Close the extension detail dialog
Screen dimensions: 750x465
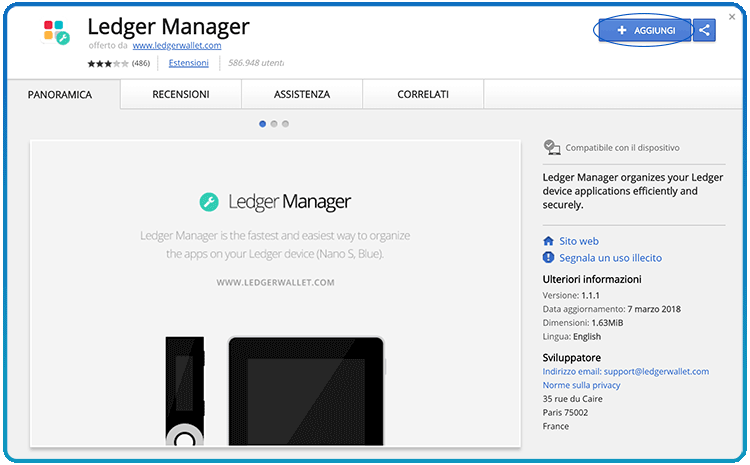tap(732, 17)
